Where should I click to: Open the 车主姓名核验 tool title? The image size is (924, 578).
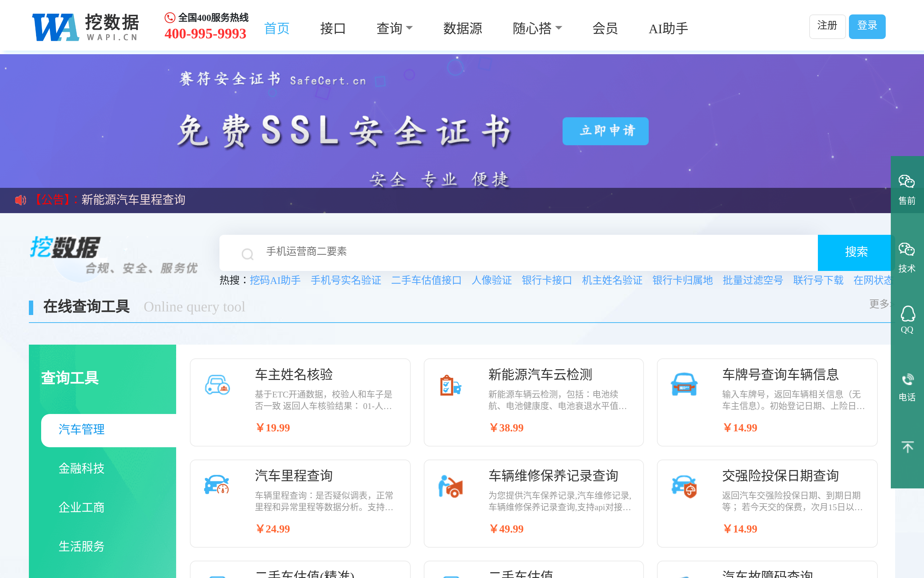click(294, 375)
